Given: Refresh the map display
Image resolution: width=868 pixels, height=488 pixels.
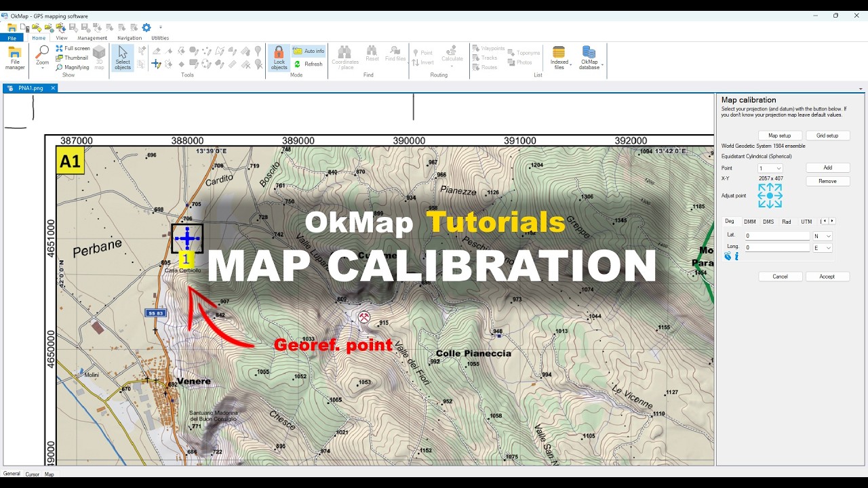Looking at the screenshot, I should [x=308, y=64].
